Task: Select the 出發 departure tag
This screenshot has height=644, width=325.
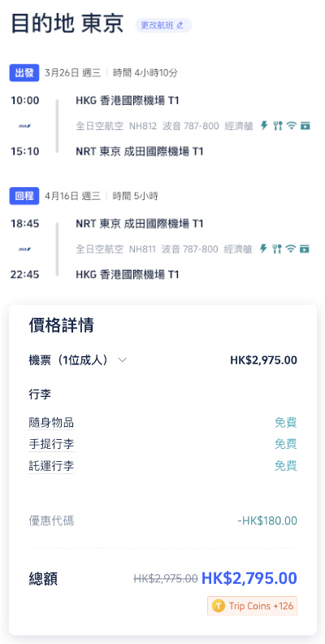Action: 24,72
